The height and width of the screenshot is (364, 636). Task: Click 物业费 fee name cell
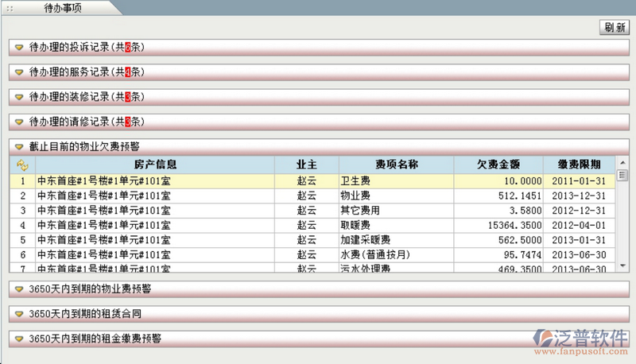coord(397,196)
